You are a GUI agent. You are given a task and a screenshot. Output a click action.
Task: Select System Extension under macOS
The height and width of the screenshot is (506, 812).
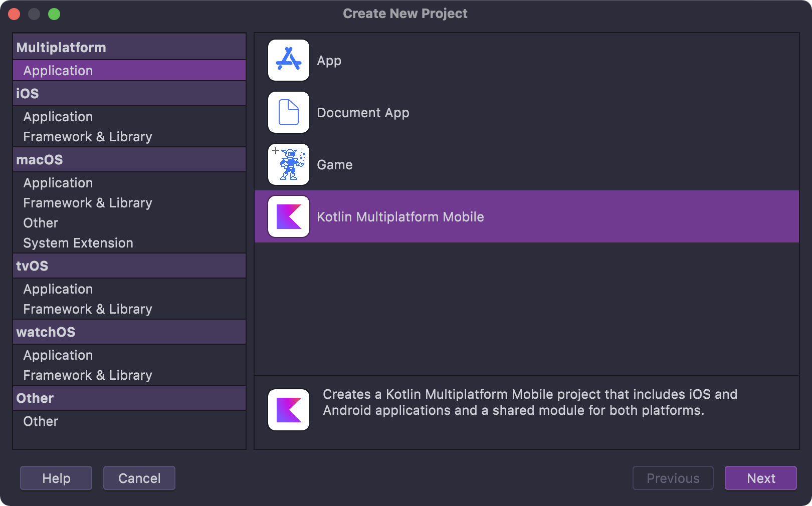coord(129,243)
